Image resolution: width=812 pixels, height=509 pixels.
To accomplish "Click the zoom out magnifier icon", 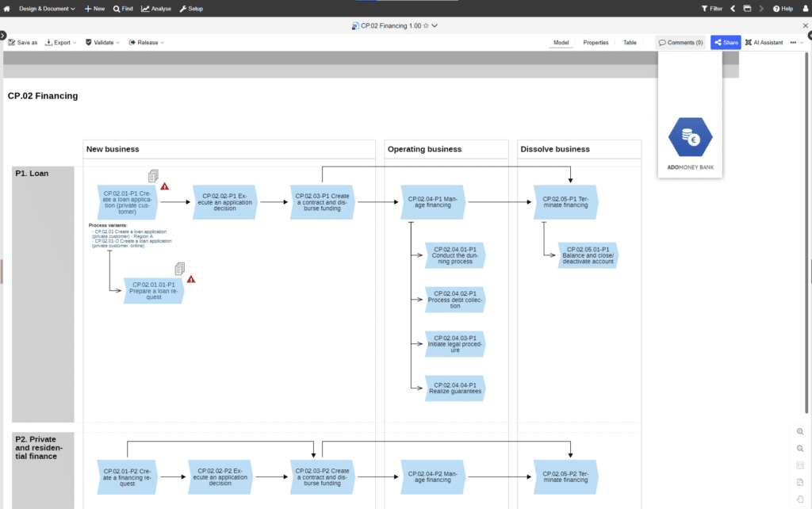I will tap(800, 449).
